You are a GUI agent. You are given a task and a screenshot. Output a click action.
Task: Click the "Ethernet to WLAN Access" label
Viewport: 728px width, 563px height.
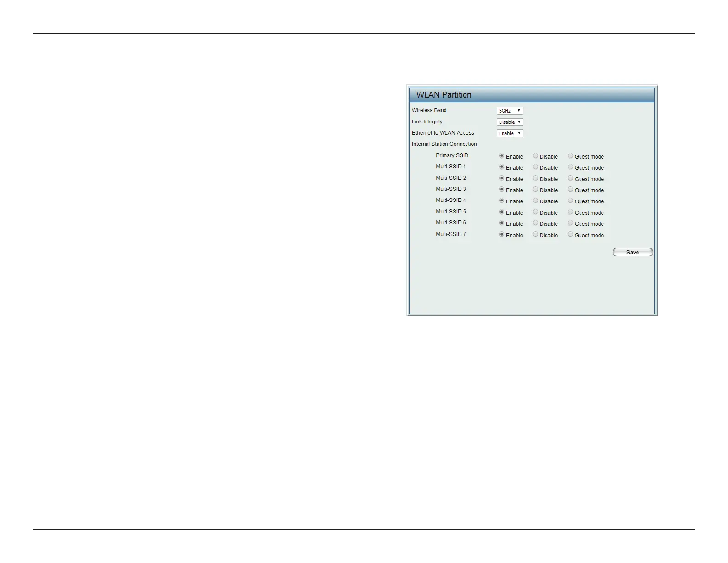coord(443,133)
